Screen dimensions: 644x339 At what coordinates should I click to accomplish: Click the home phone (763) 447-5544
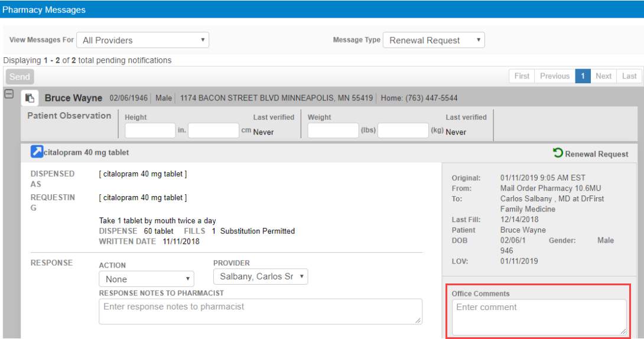point(431,98)
